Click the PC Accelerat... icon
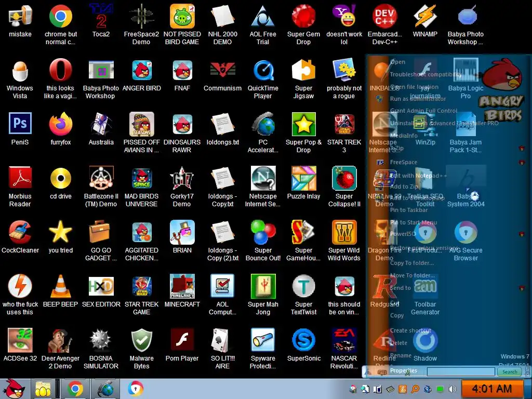 click(x=263, y=124)
